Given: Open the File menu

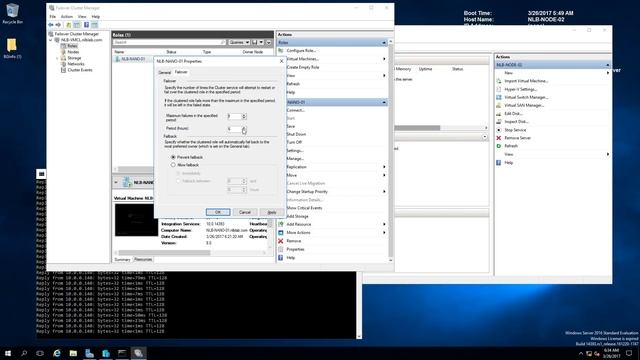Looking at the screenshot, I should pyautogui.click(x=53, y=17).
